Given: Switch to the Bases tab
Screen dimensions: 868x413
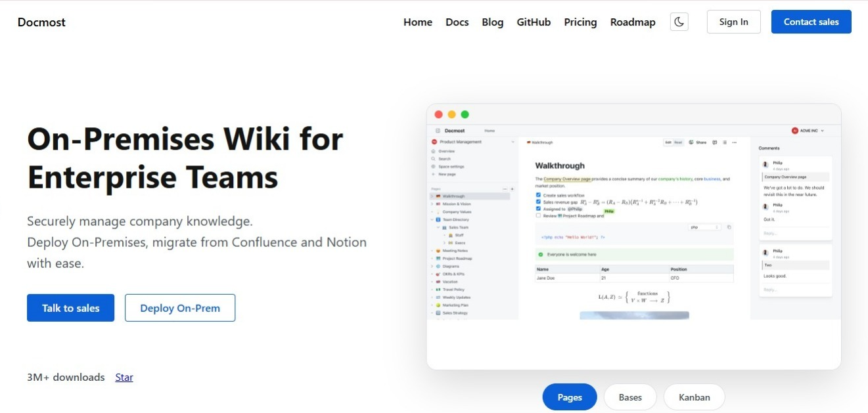Looking at the screenshot, I should click(x=630, y=397).
